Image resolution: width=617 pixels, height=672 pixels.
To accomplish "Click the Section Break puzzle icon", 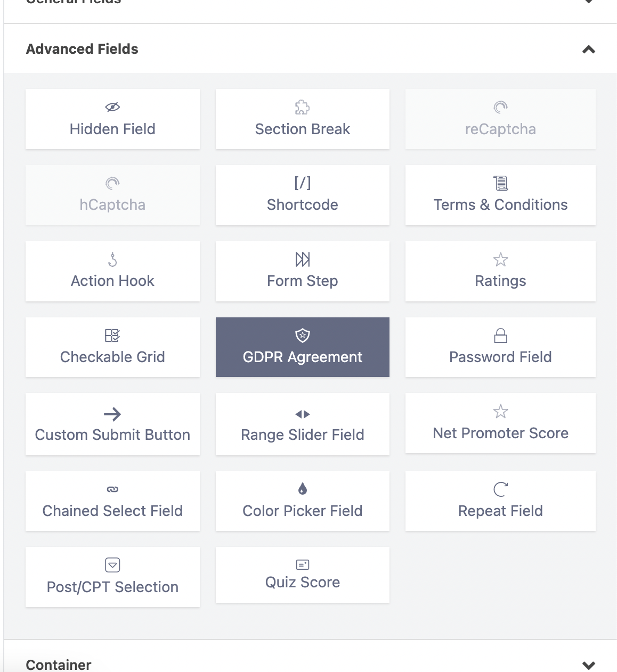I will coord(302,108).
